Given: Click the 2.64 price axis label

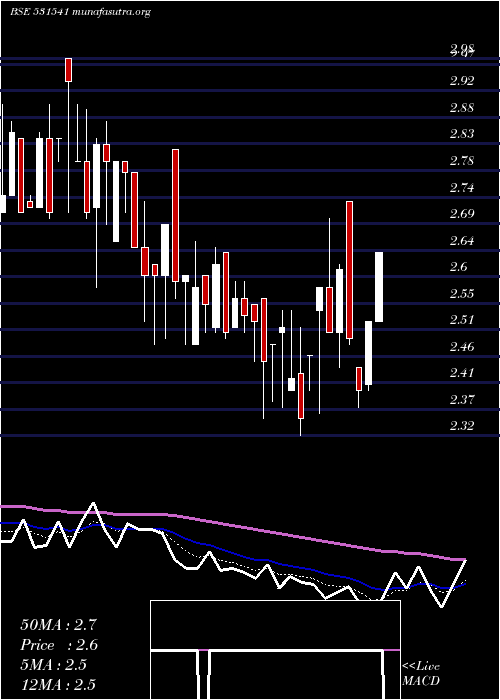Looking at the screenshot, I should pyautogui.click(x=462, y=241).
